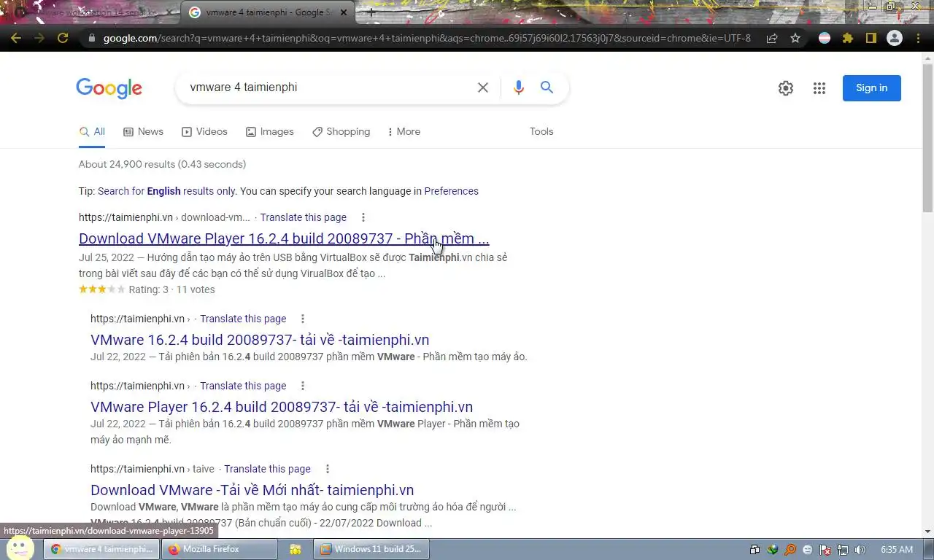The width and height of the screenshot is (934, 560).
Task: Click the vmware 4 taimienphi Chrome taskbar button
Action: pyautogui.click(x=101, y=549)
